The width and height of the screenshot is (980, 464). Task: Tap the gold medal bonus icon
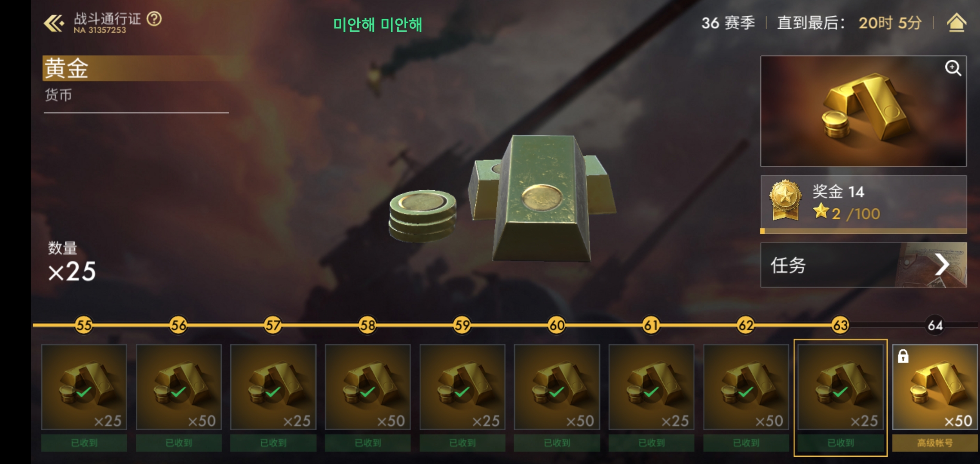point(785,200)
